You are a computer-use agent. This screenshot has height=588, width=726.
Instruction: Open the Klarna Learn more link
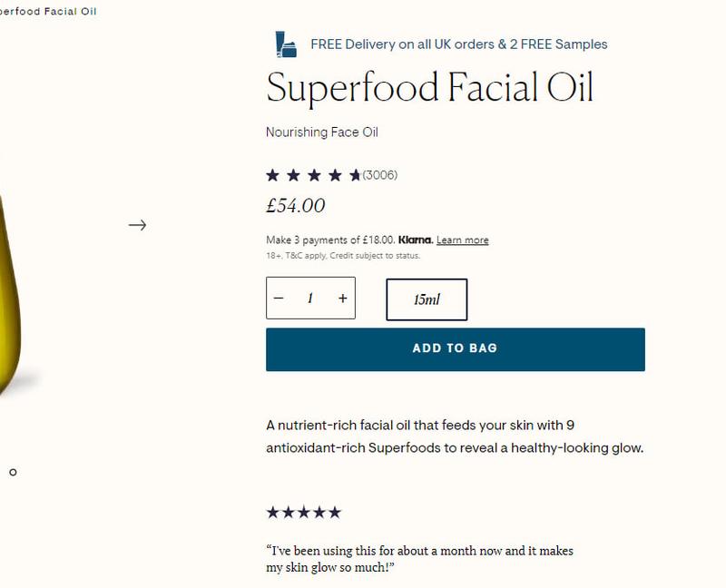point(462,240)
